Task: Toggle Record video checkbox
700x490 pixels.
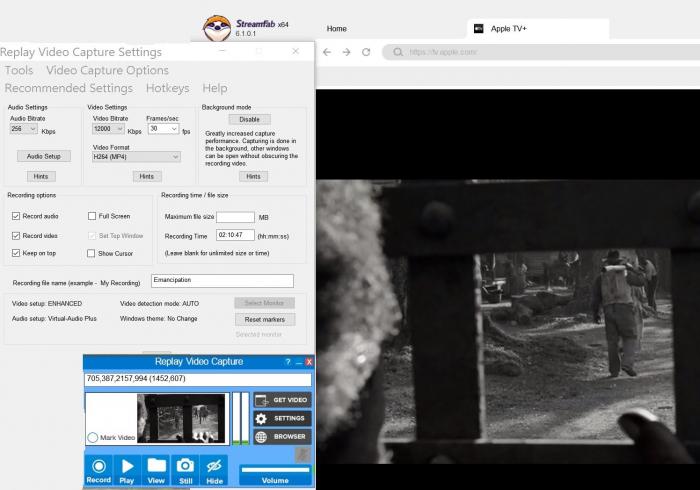Action: pos(16,236)
